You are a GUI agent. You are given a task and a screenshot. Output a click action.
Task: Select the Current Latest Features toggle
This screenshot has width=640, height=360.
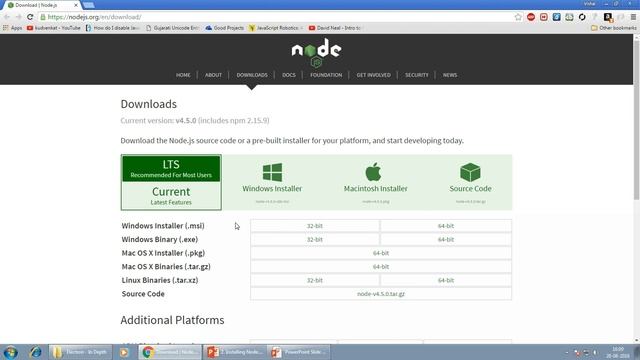pos(171,196)
